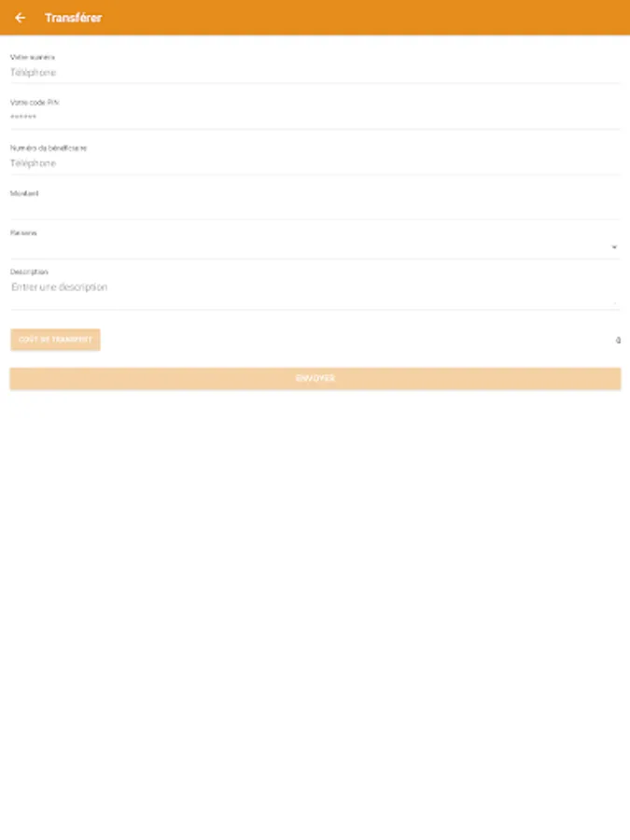
Task: Open the Raisons dropdown arrow
Action: click(x=614, y=247)
